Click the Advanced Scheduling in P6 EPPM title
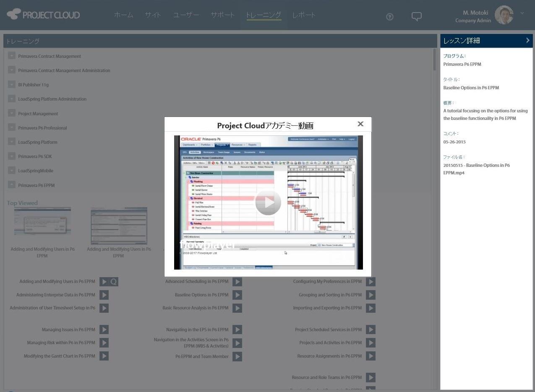Image resolution: width=535 pixels, height=392 pixels. [x=197, y=282]
